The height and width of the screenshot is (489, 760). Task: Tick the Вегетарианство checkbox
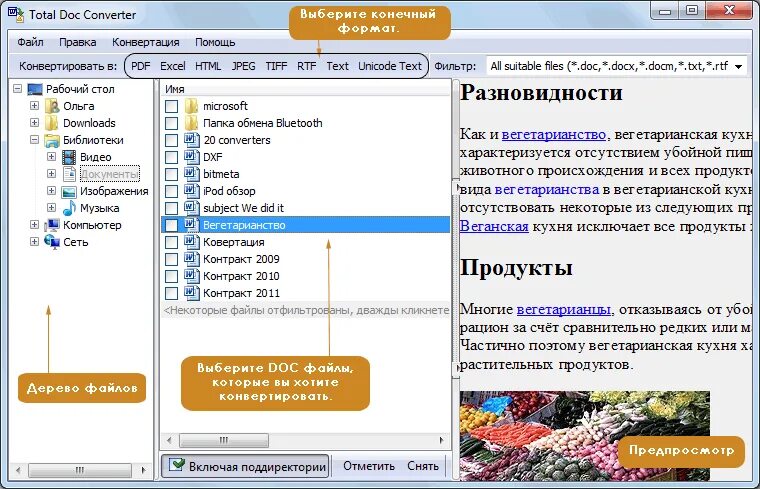click(172, 225)
